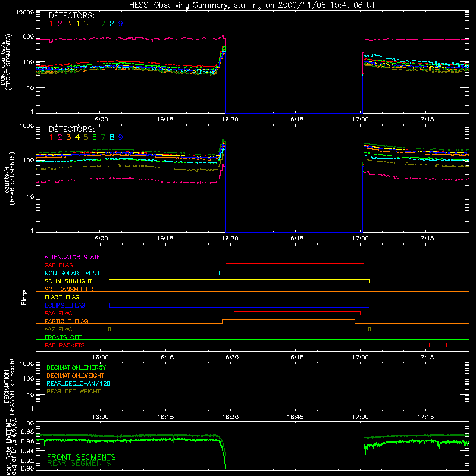This screenshot has height=476, width=476.
Task: Click orange detector 3 in front segments legend
Action: [x=68, y=24]
